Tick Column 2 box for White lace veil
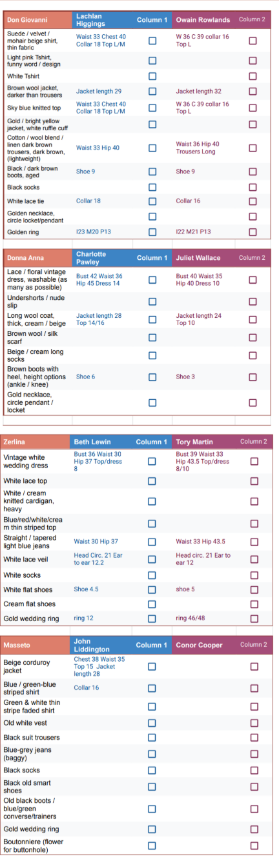This screenshot has height=868, width=279. pos(254,559)
